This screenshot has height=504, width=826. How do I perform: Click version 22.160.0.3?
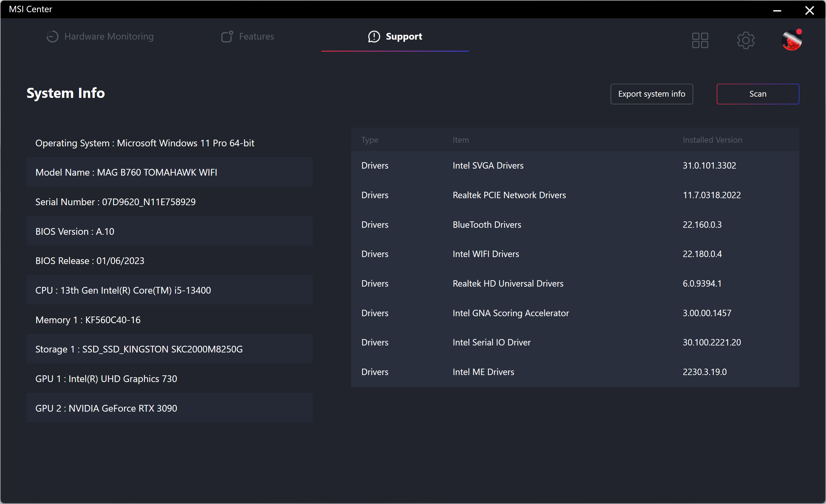pyautogui.click(x=702, y=224)
